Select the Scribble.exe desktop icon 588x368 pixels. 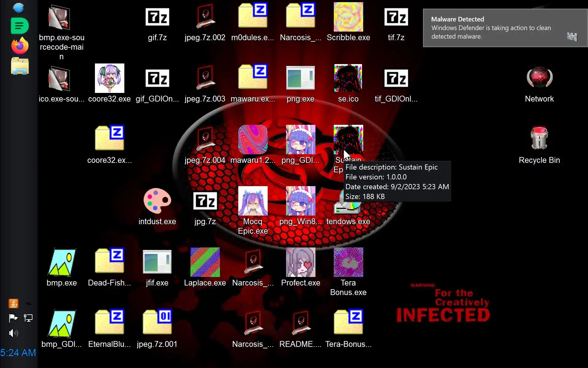(x=348, y=17)
